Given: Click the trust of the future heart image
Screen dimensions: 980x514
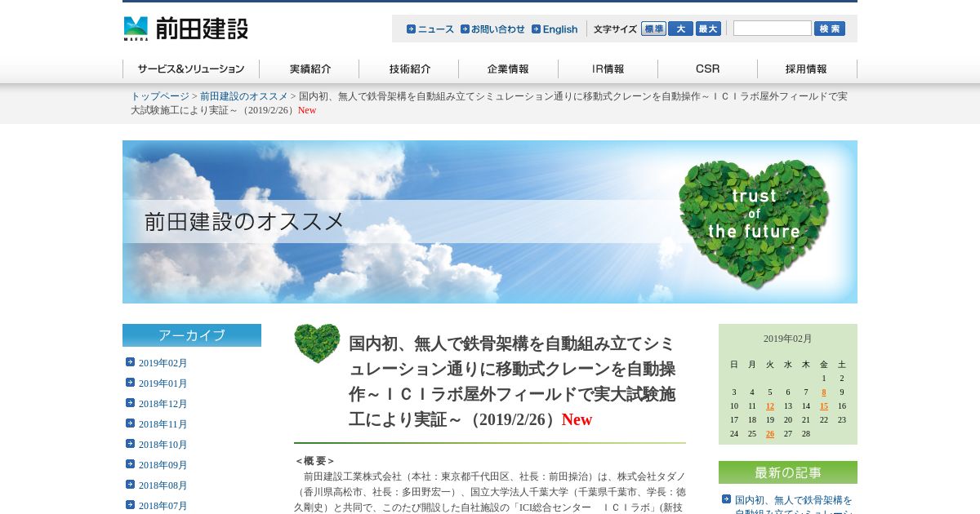Looking at the screenshot, I should 754,224.
